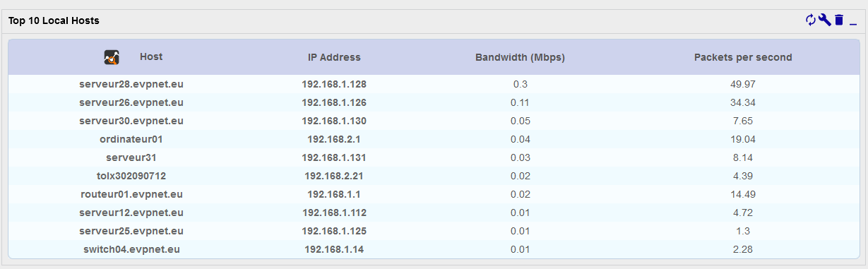Select IP address 192.168.1.125

pyautogui.click(x=334, y=231)
